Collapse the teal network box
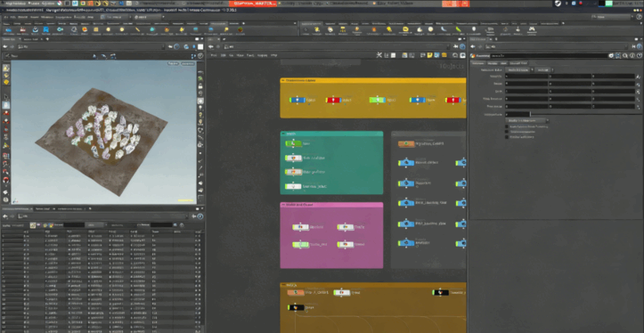The image size is (644, 333). click(x=283, y=134)
